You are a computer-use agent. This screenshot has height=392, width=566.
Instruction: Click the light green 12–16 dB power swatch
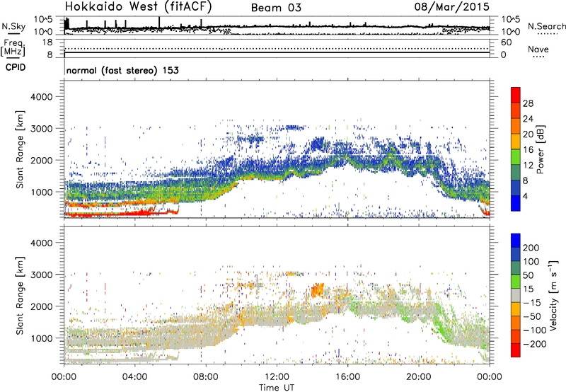coord(516,157)
